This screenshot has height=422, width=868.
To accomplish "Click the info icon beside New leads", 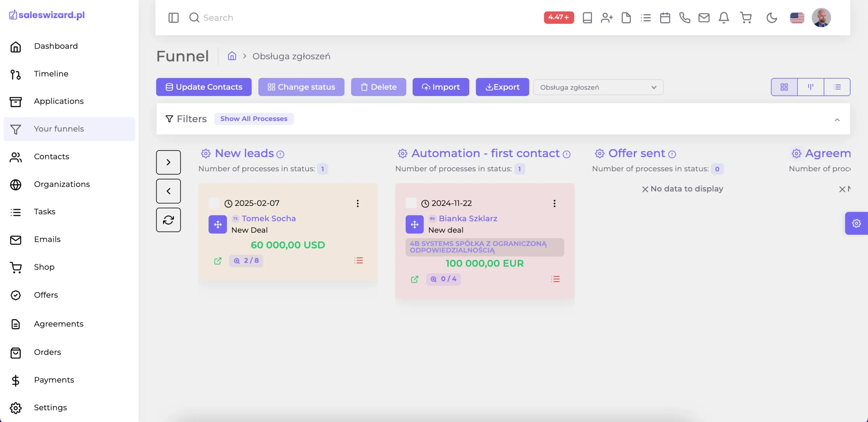I will click(280, 154).
